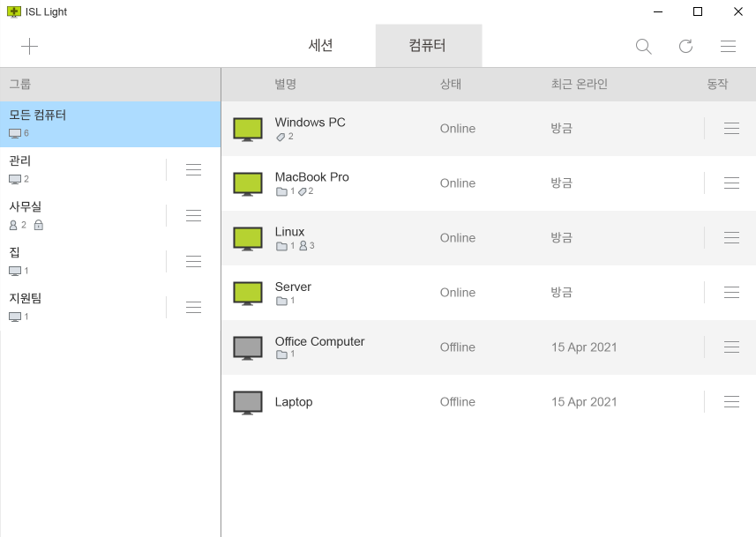Select the MacBook Pro name text
756x537 pixels.
point(312,177)
